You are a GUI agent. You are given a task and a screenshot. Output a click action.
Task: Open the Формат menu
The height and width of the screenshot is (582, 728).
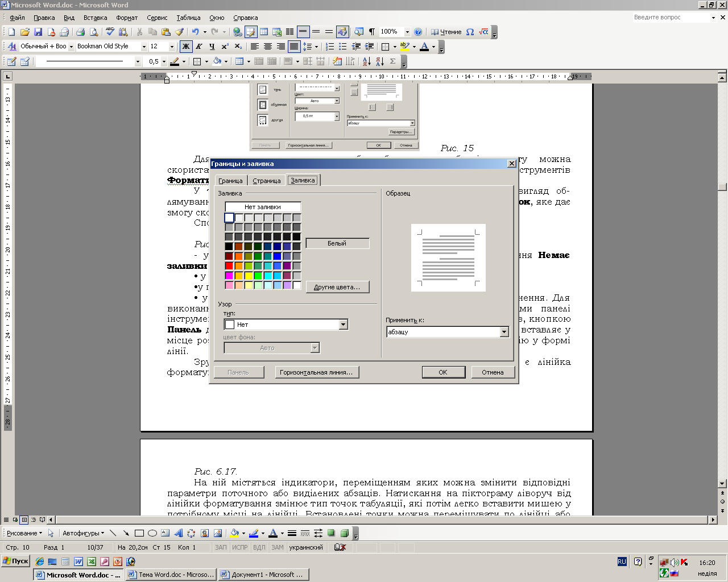[127, 18]
